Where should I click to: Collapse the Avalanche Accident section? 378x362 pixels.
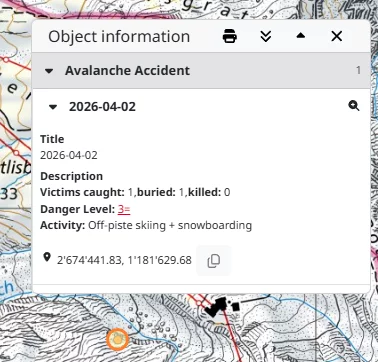click(x=49, y=71)
